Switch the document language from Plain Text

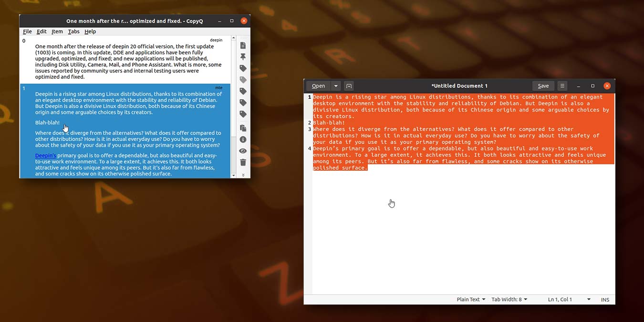[x=470, y=299]
